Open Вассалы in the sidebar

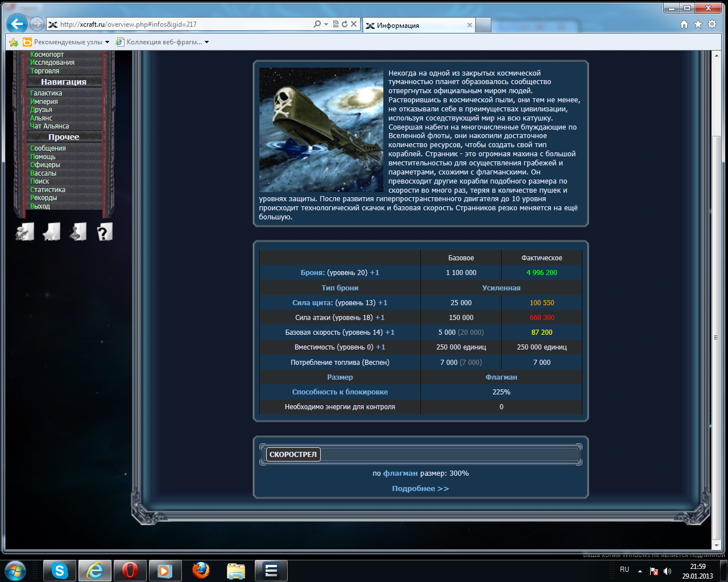(43, 173)
